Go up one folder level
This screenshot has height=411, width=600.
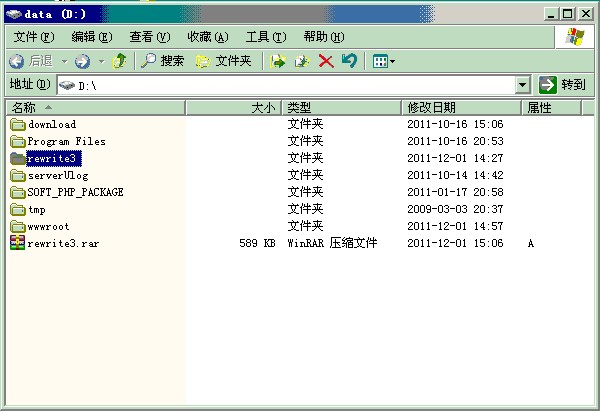pyautogui.click(x=119, y=61)
